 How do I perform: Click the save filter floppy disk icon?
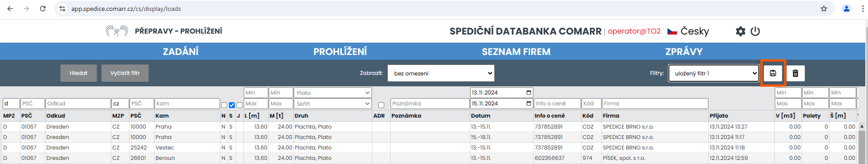(773, 73)
